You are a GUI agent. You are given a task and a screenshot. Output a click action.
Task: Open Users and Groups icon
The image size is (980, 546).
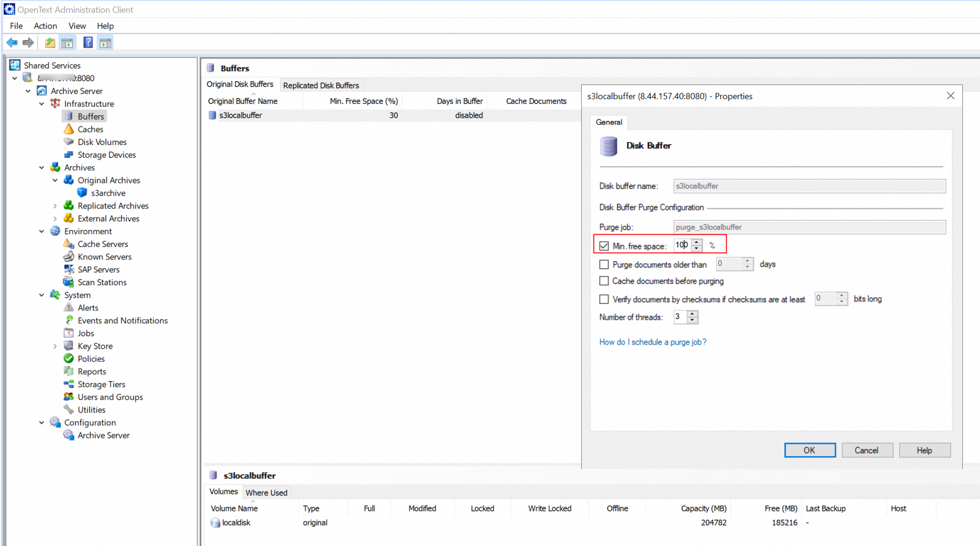pos(69,397)
